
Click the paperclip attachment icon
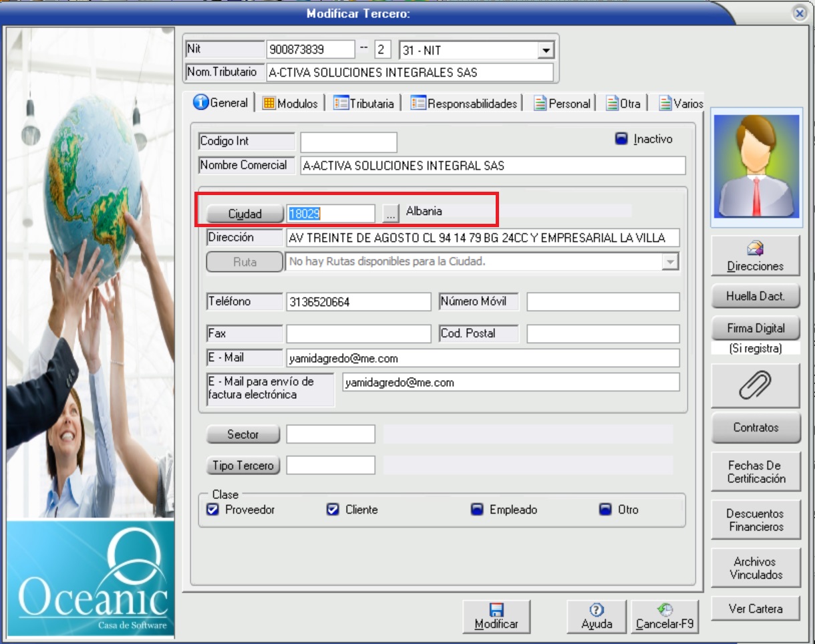point(755,385)
